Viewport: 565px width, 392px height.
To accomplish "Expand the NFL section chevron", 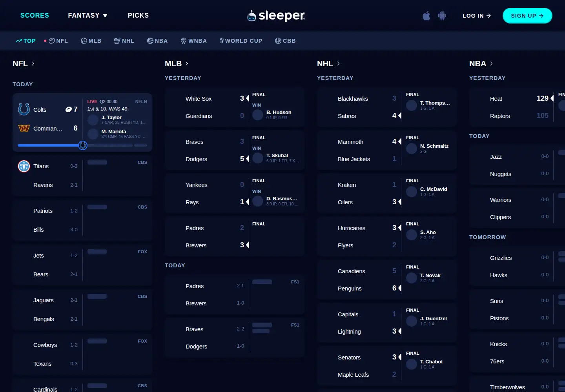I will [33, 64].
